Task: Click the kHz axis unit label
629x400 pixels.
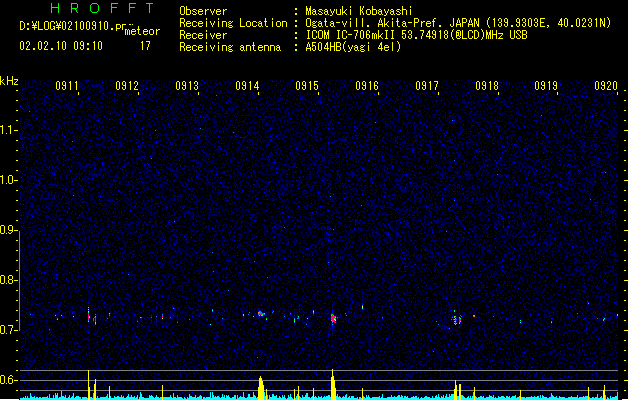Action: pyautogui.click(x=9, y=81)
